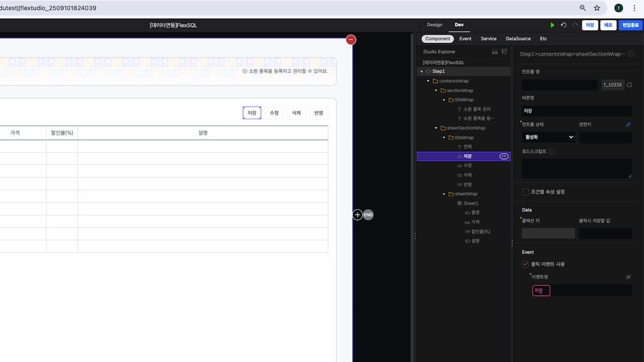Screen dimensions: 644x362
Task: Open the browser zoom magnifier icon
Action: [x=582, y=8]
